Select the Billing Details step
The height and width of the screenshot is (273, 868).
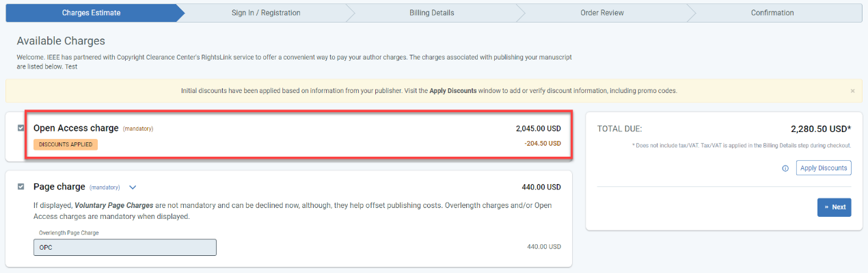pyautogui.click(x=432, y=13)
